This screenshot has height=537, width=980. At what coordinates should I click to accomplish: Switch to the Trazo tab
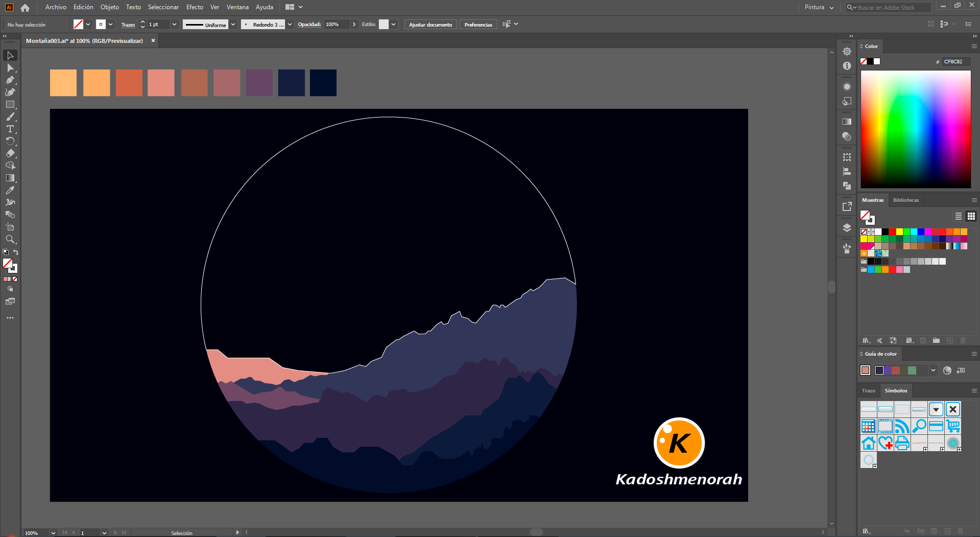coord(869,391)
